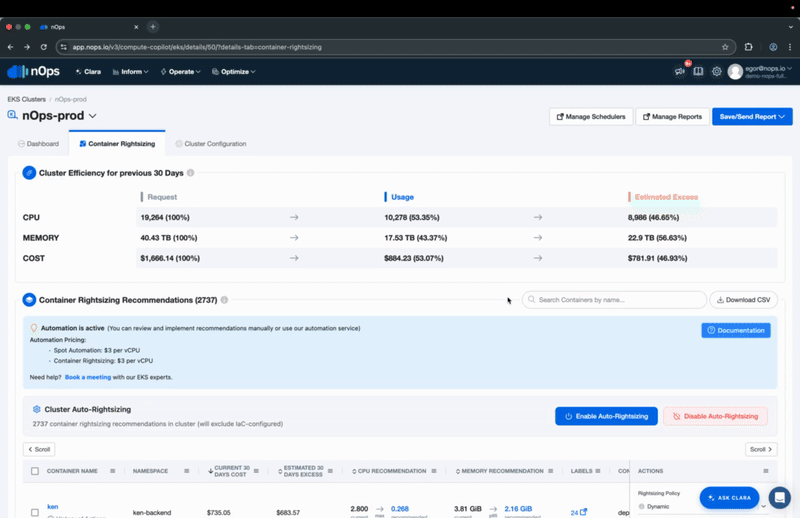This screenshot has width=800, height=518.
Task: Open the settings gear icon
Action: [717, 72]
